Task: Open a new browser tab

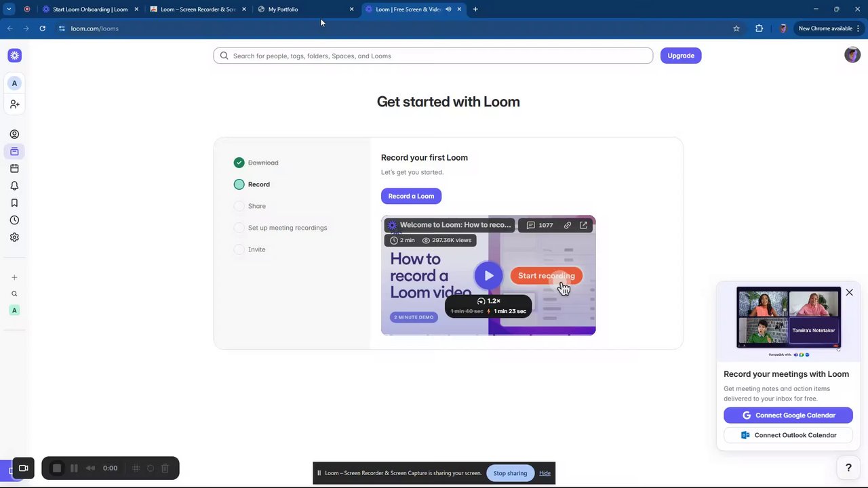Action: [475, 9]
